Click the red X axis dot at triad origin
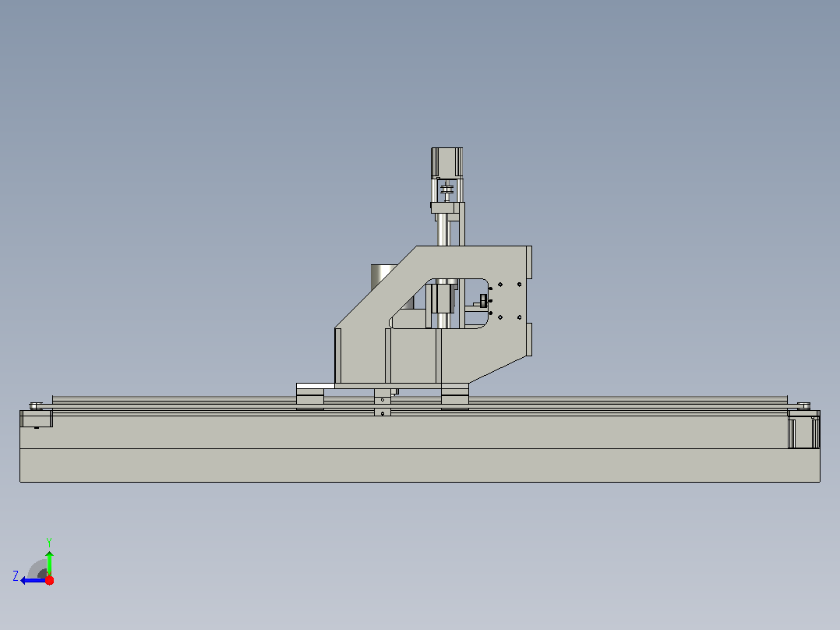Image resolution: width=840 pixels, height=630 pixels. pyautogui.click(x=49, y=580)
